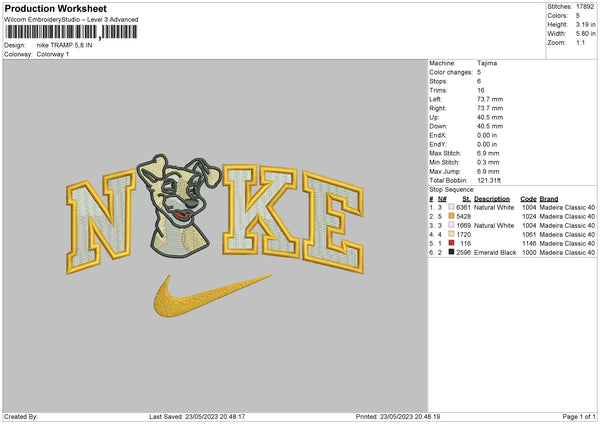
Task: Click the Natural White swatch beside 1669 stitches
Action: click(x=452, y=225)
